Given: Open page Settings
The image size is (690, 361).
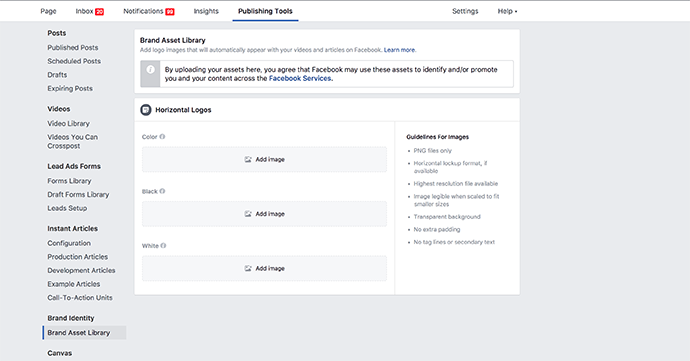Looking at the screenshot, I should (x=465, y=11).
